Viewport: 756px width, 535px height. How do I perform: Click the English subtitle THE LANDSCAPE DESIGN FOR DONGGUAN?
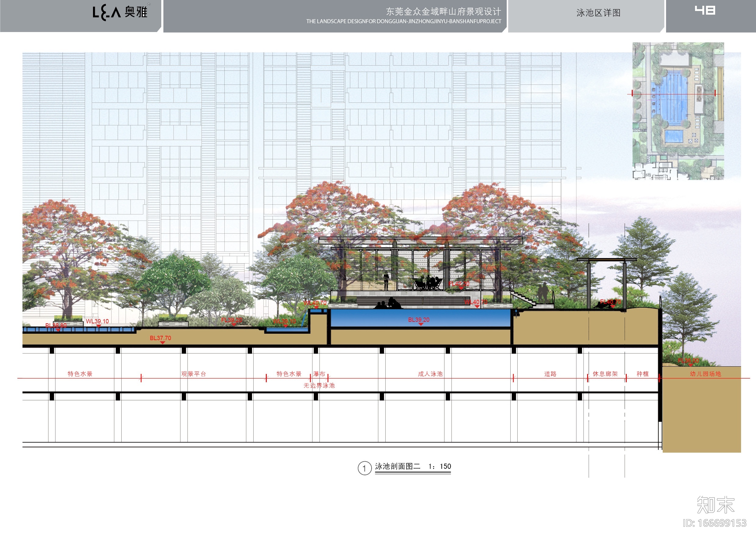[x=404, y=21]
